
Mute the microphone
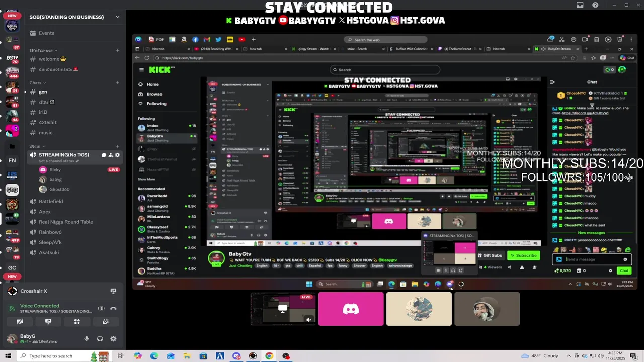tap(87, 339)
